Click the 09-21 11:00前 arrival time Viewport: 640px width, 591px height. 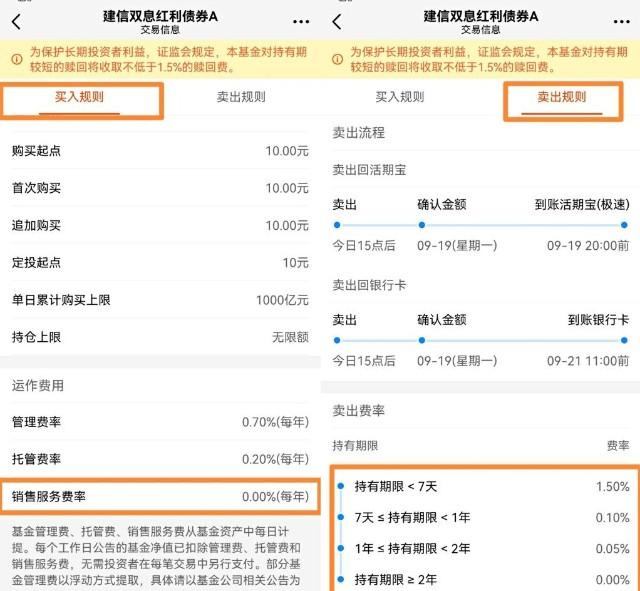588,361
